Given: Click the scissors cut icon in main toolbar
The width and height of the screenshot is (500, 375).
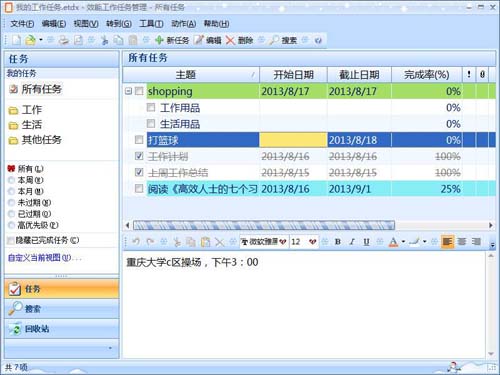Looking at the screenshot, I should point(105,40).
